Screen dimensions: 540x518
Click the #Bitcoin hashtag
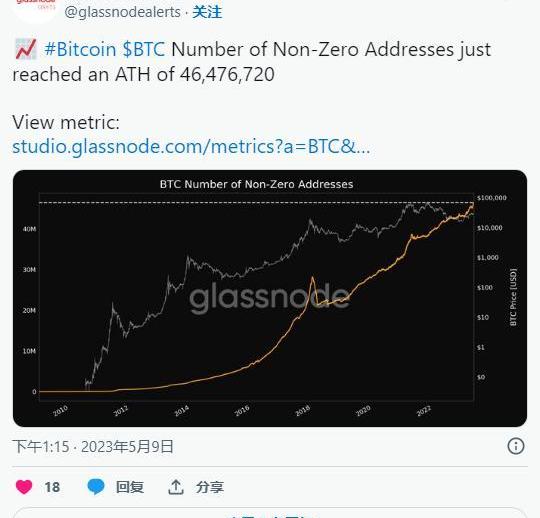click(80, 49)
